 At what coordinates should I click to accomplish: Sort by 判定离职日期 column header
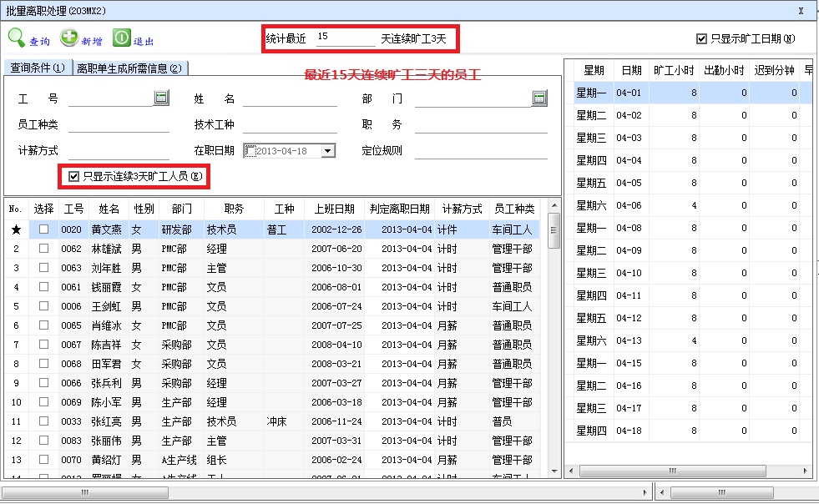pos(399,209)
